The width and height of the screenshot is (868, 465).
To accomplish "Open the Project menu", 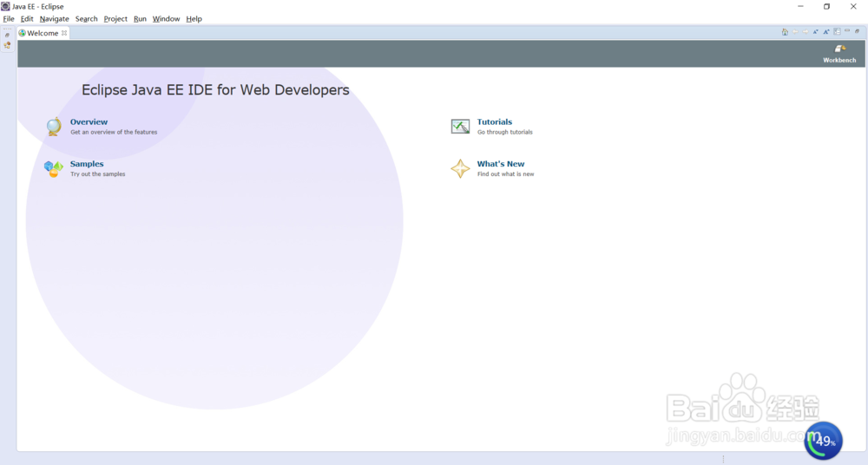I will (x=115, y=19).
